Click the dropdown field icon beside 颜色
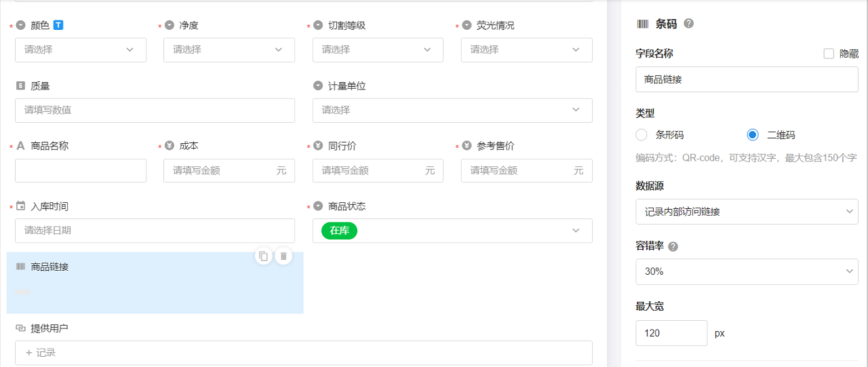Screen dimensions: 868x367 (x=20, y=25)
